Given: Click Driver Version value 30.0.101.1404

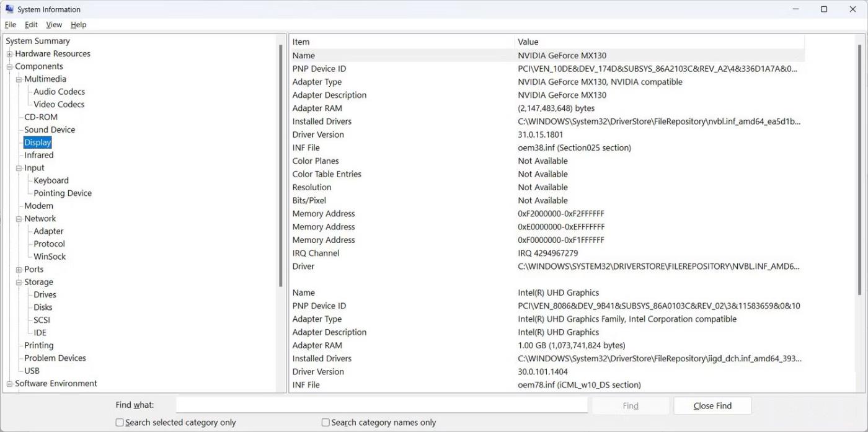Looking at the screenshot, I should tap(543, 372).
